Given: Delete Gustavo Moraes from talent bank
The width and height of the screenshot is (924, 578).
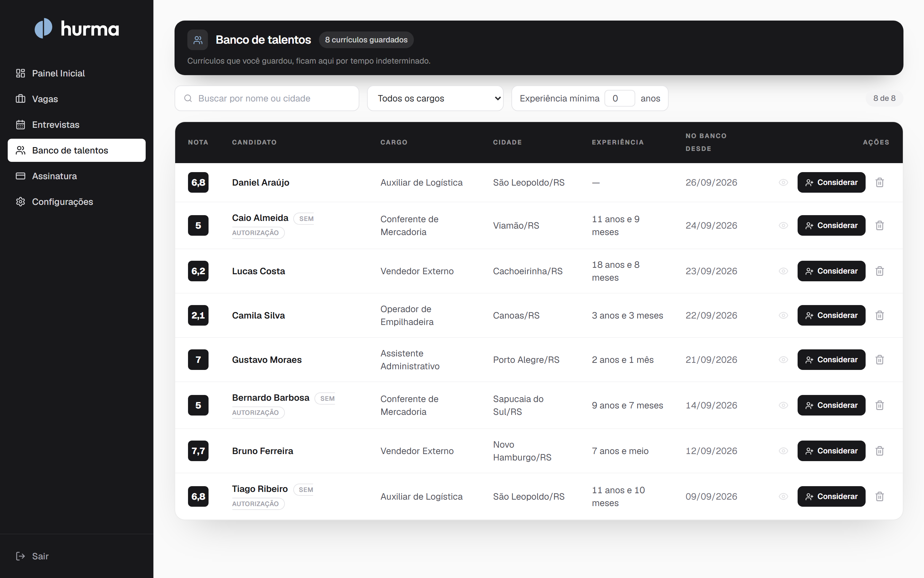Looking at the screenshot, I should point(879,360).
